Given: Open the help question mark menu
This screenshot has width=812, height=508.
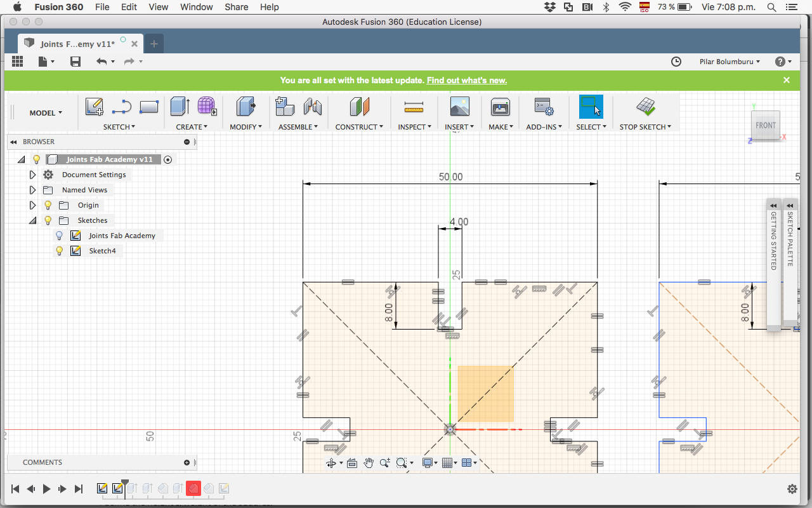Looking at the screenshot, I should point(783,62).
